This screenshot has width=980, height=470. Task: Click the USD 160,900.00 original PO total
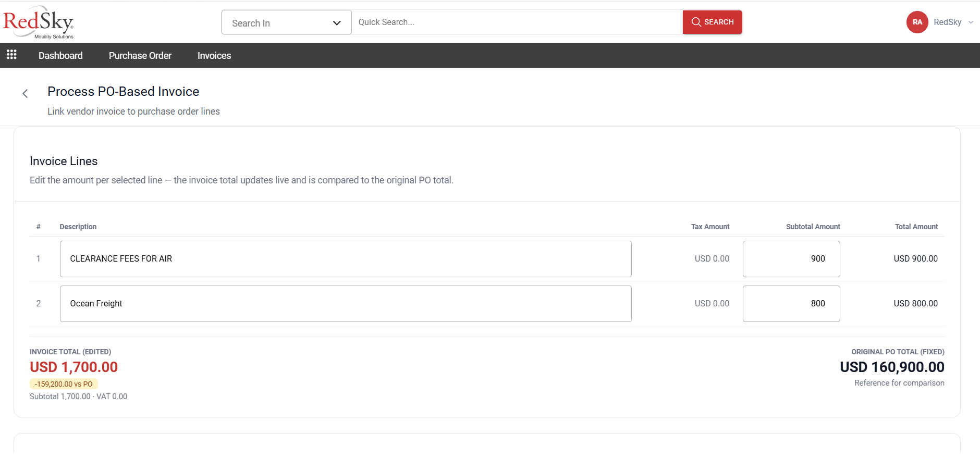[x=892, y=367]
